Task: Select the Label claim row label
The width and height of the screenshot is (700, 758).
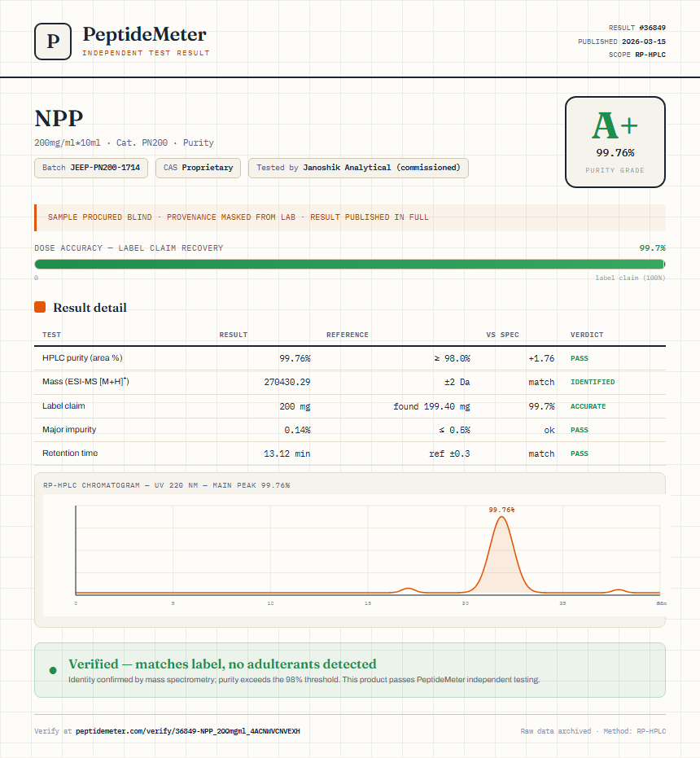Action: tap(63, 405)
